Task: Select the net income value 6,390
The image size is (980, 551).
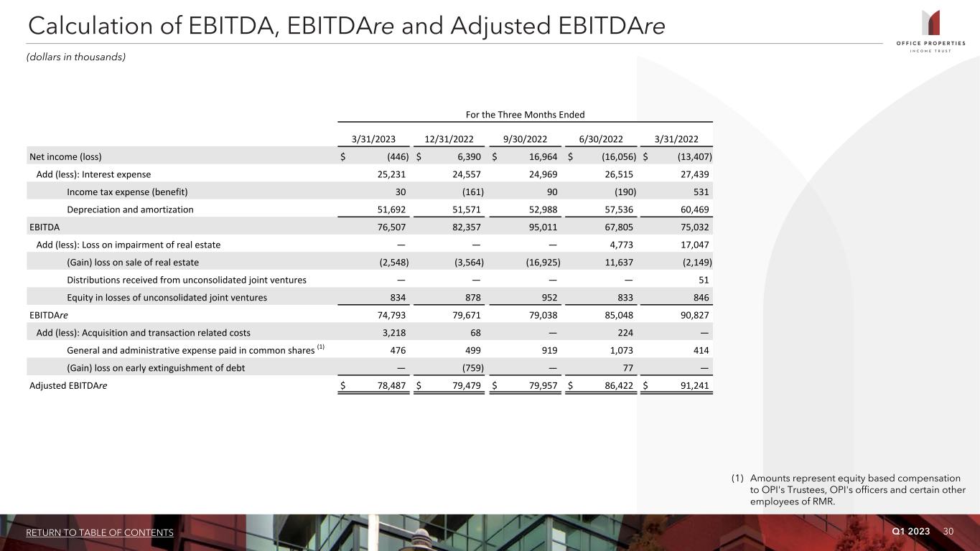Action: [469, 156]
